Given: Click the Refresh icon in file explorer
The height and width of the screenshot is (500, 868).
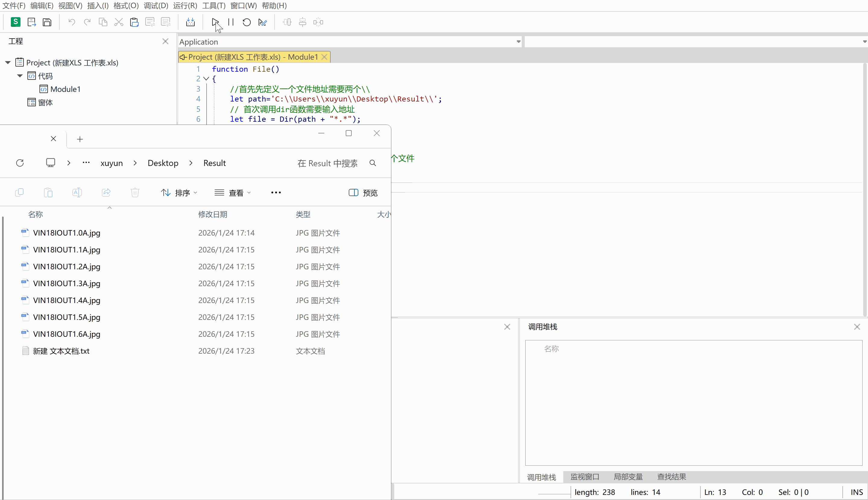Looking at the screenshot, I should [20, 163].
